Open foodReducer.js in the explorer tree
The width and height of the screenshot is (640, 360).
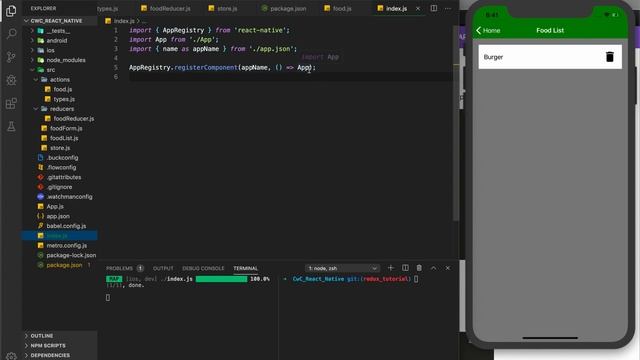point(73,119)
